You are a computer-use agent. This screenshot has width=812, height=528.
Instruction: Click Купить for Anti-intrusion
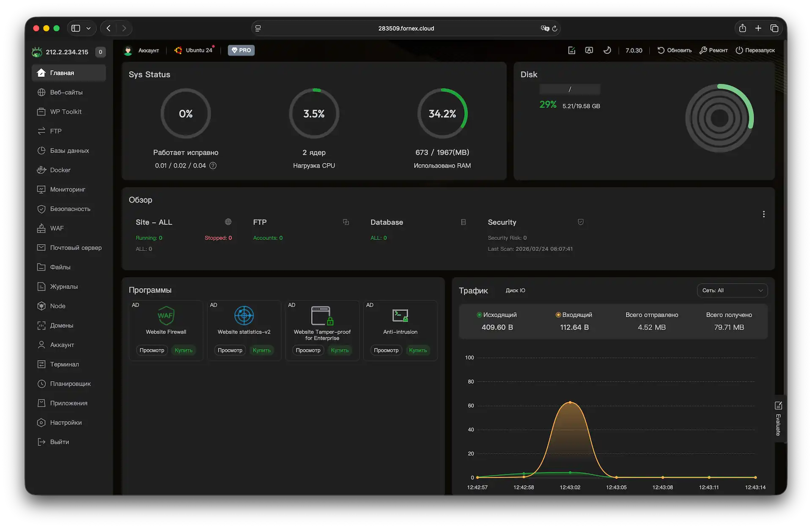click(x=417, y=350)
